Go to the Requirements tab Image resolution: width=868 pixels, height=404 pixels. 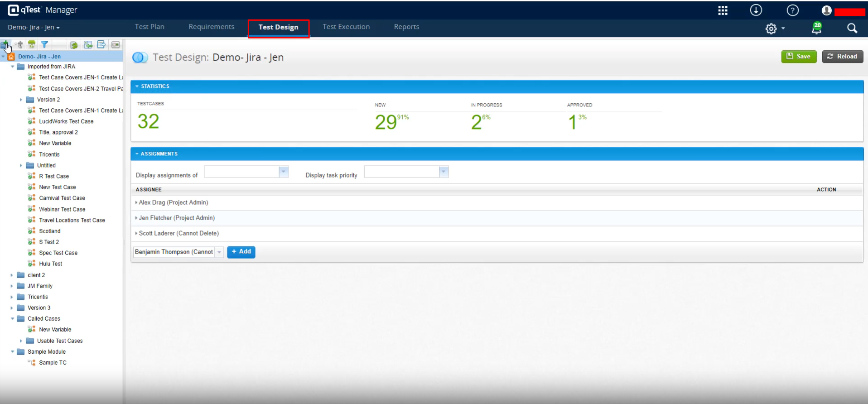211,27
